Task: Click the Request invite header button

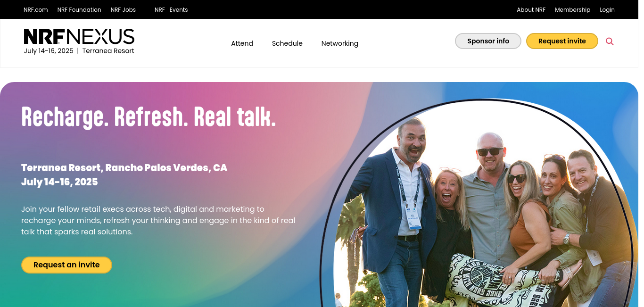Action: click(x=562, y=41)
